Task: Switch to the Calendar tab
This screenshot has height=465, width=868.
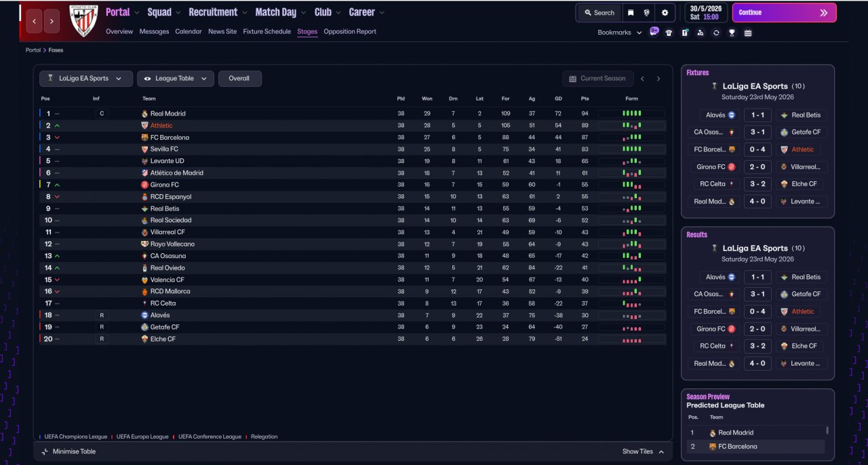Action: point(189,31)
